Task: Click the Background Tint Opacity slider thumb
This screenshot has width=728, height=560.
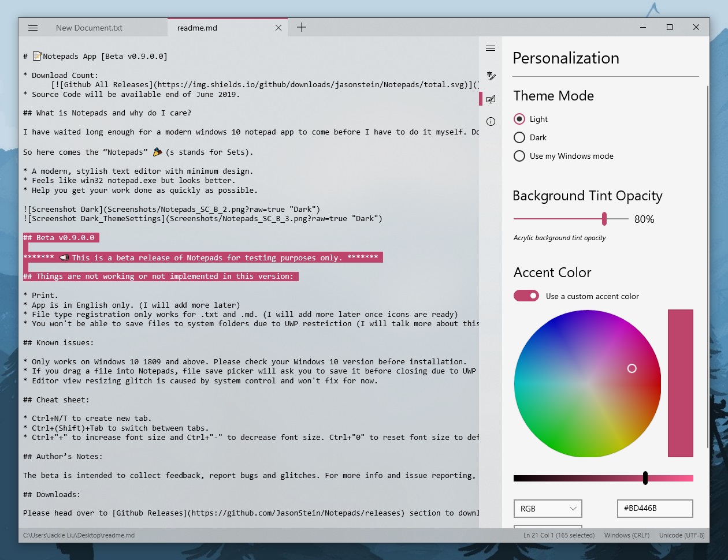Action: pyautogui.click(x=604, y=219)
